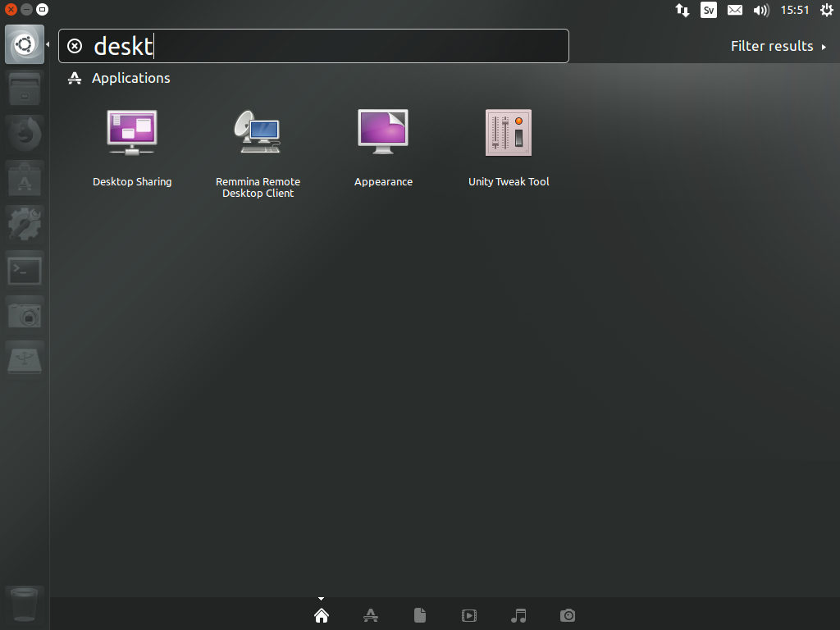Switch to the Files lens
Image resolution: width=840 pixels, height=630 pixels.
tap(420, 615)
